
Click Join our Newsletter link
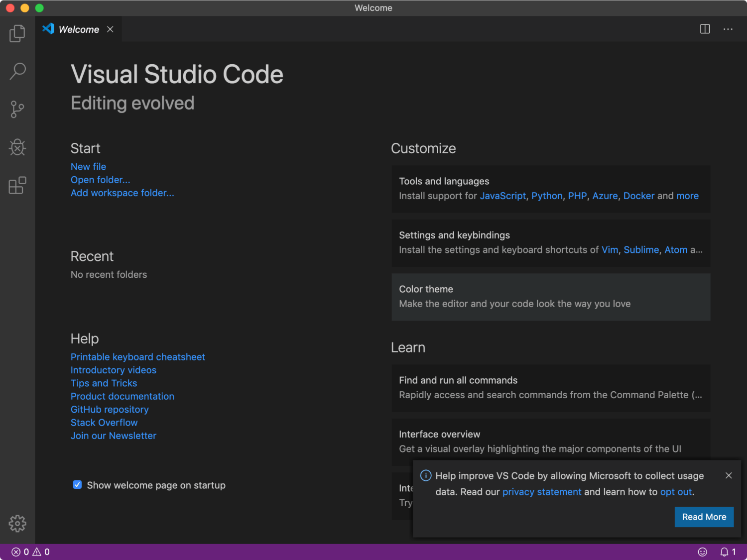click(x=114, y=436)
